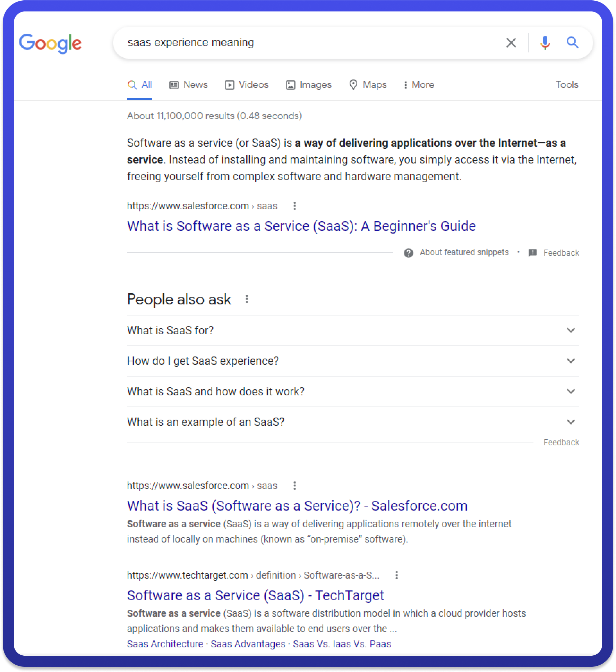Open the Videos results tab
616x672 pixels.
click(247, 85)
